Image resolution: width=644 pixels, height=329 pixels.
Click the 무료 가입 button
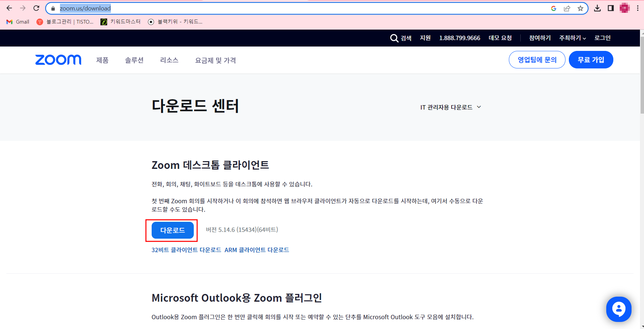[591, 60]
